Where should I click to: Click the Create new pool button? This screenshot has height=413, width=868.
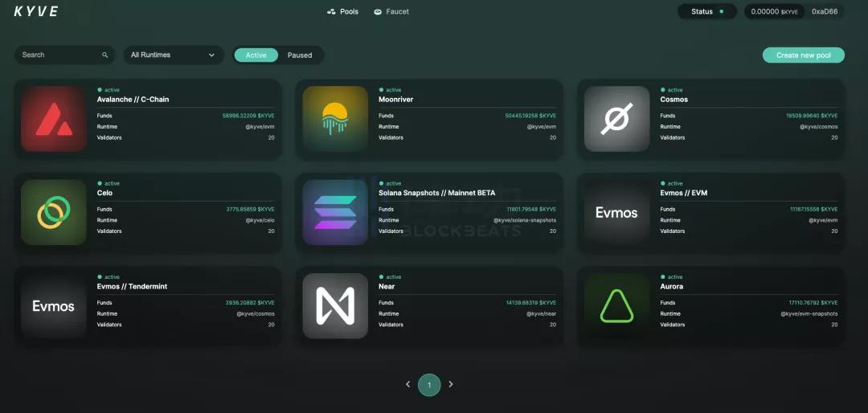click(x=803, y=55)
